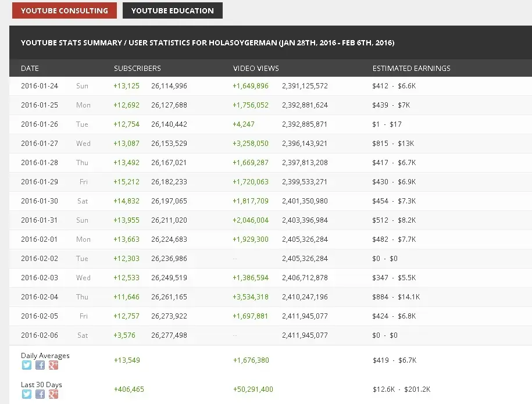This screenshot has height=404, width=532.
Task: Click the SUBSCRIBERS column header
Action: (x=137, y=68)
